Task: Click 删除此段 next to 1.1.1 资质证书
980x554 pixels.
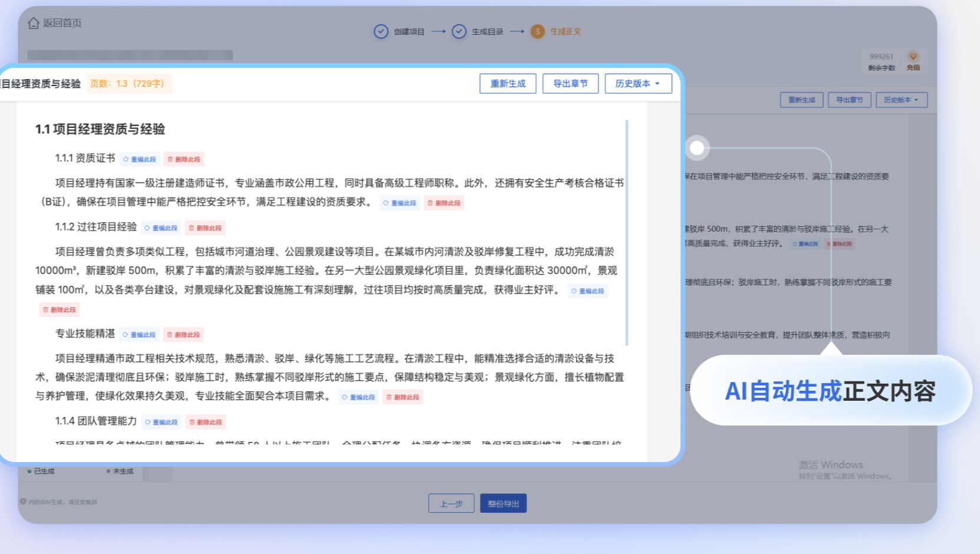Action: coord(184,159)
